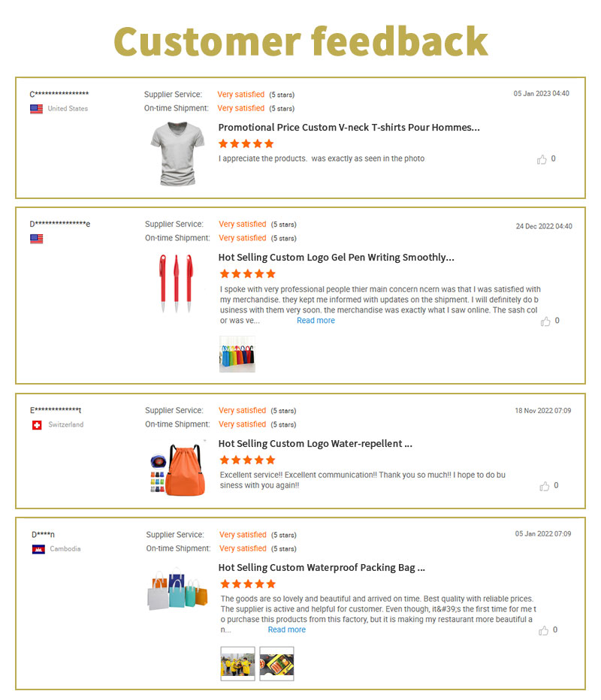Open colorful tote bags review photo
Screen dimensions: 601x700
tap(237, 355)
